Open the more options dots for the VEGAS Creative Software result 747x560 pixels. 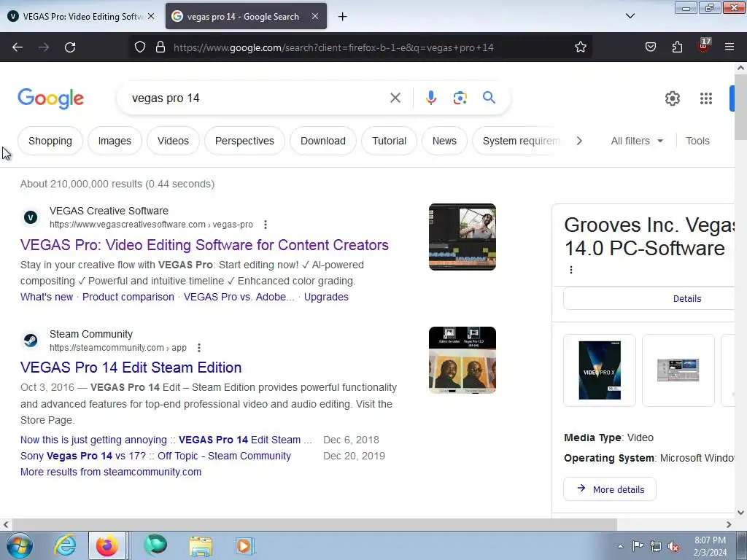pos(266,225)
